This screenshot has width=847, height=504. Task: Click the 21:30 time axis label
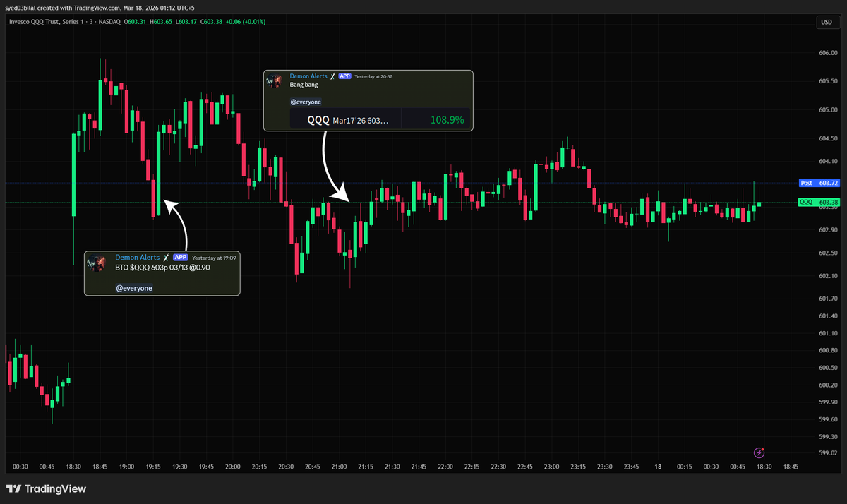click(x=392, y=467)
